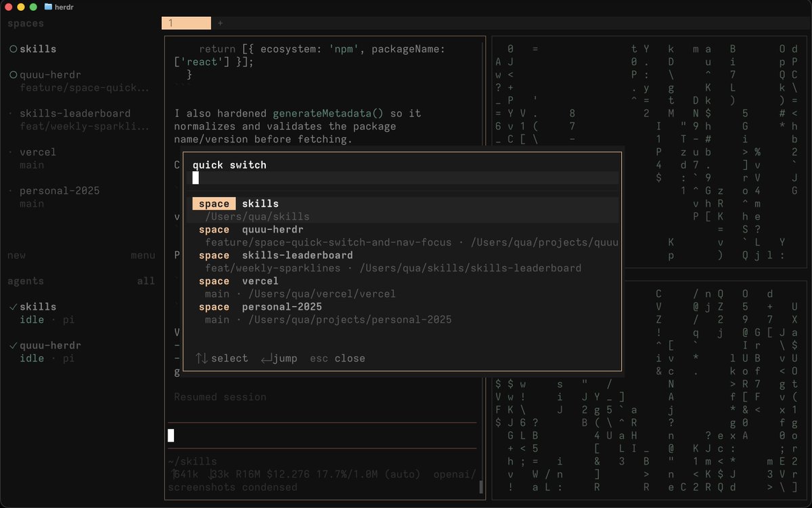Click the circle status icon beside skills
812x508 pixels.
pos(13,49)
